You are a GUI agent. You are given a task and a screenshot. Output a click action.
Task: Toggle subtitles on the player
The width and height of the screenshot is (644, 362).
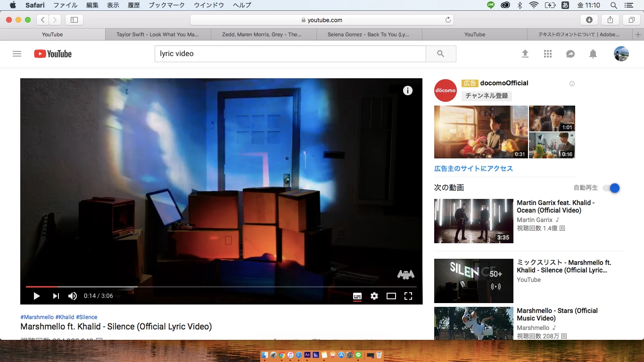click(x=357, y=296)
